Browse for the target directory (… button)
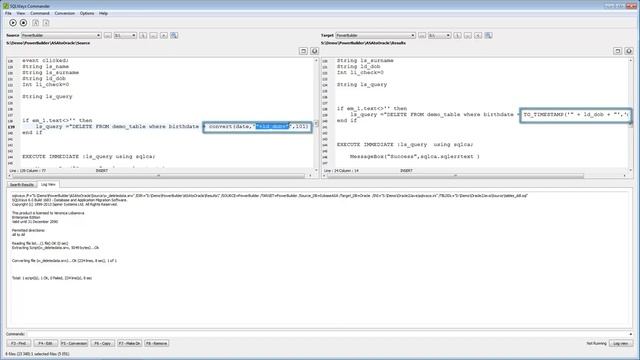Viewport: 640px width, 360px height. pyautogui.click(x=422, y=36)
